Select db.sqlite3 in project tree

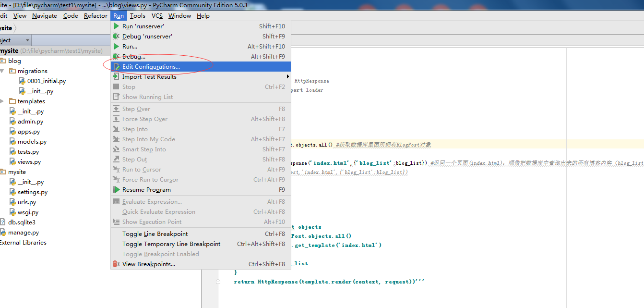[x=22, y=222]
